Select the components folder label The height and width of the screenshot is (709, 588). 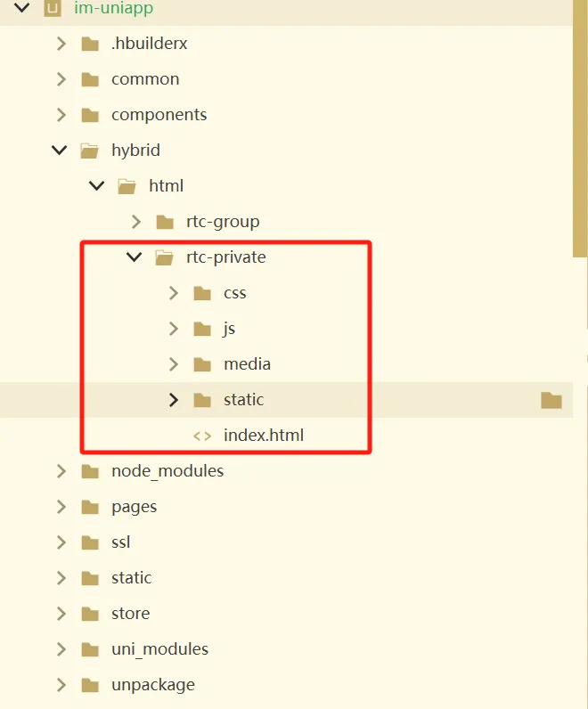pos(159,115)
